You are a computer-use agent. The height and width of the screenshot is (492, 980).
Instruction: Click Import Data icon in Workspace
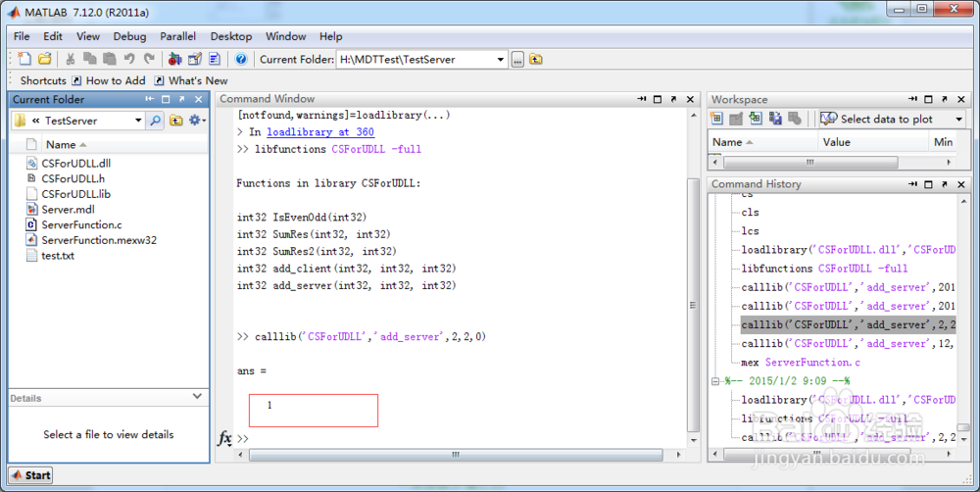click(756, 119)
